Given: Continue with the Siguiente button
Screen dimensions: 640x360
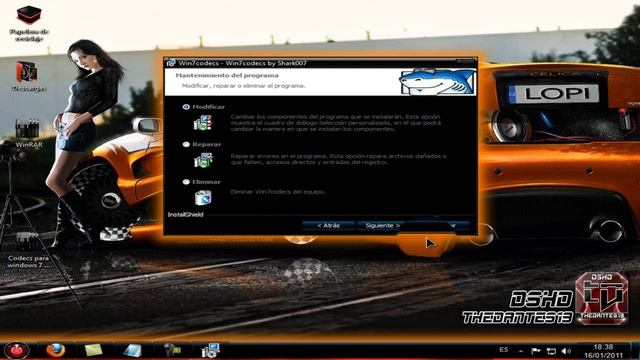Looking at the screenshot, I should click(x=382, y=226).
